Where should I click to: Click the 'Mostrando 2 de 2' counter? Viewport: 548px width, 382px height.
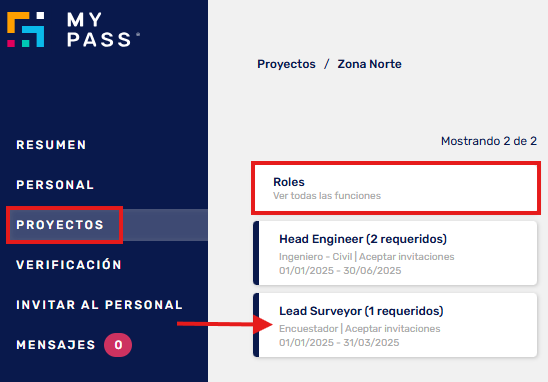coord(489,141)
